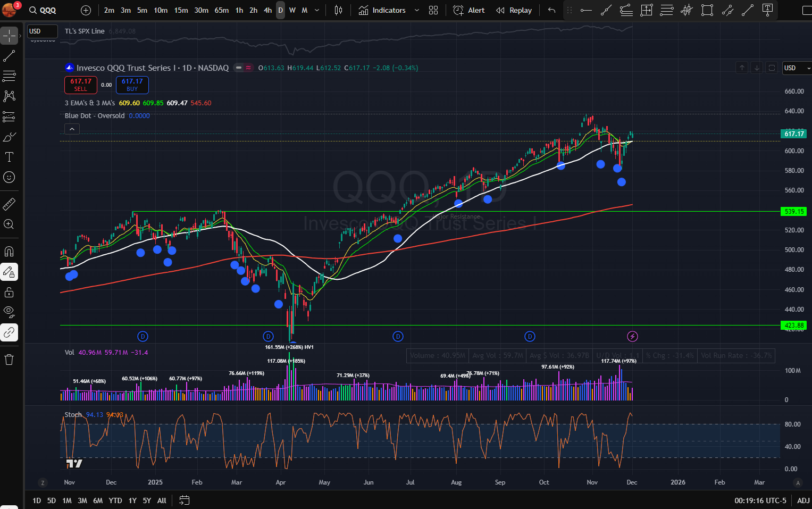
Task: Open timezone menu at 00:19:16 UTC-5
Action: (x=760, y=500)
